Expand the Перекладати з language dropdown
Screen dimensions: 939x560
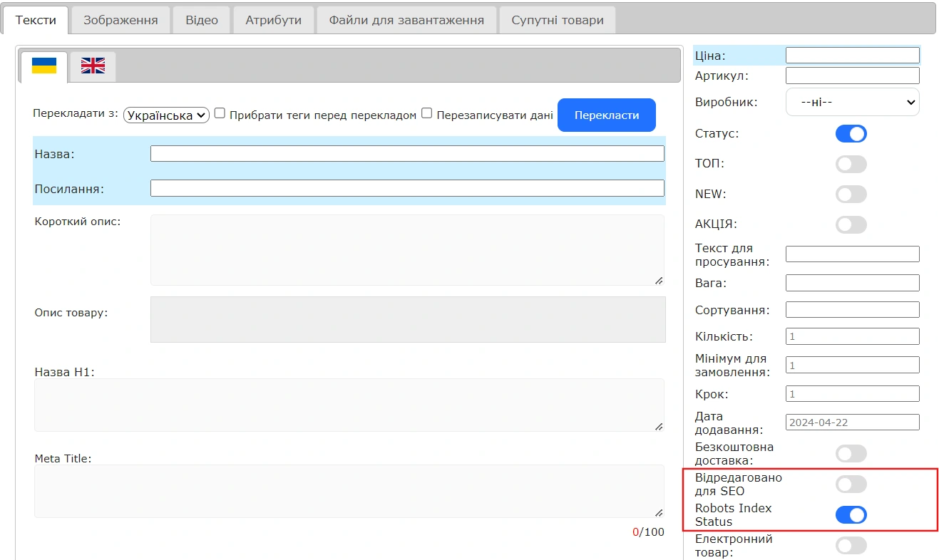point(166,115)
